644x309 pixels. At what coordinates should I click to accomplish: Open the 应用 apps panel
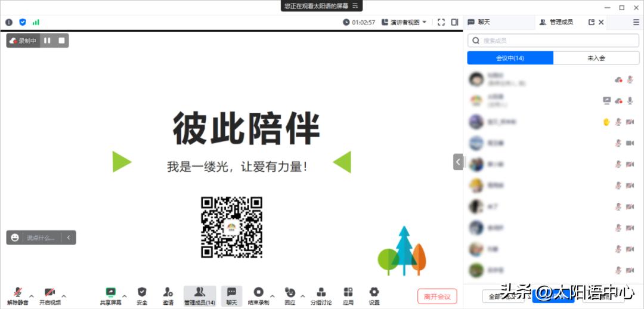pos(348,296)
